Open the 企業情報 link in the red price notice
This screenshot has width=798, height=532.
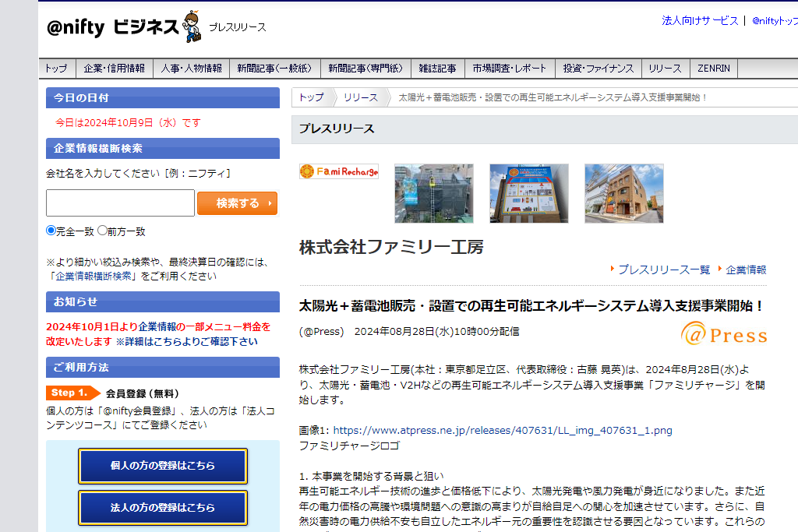pos(157,326)
